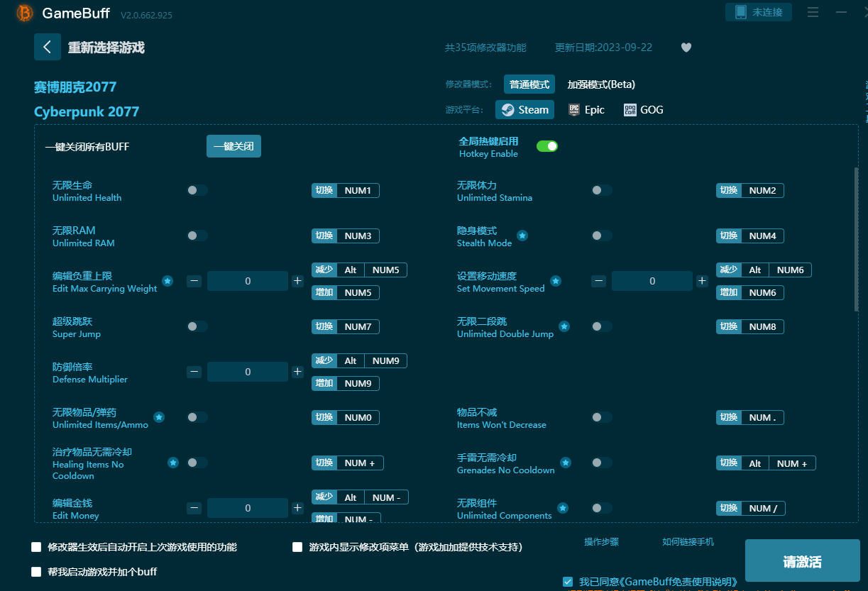This screenshot has height=591, width=868.
Task: Click the phone 未连接 connection button
Action: 759,12
